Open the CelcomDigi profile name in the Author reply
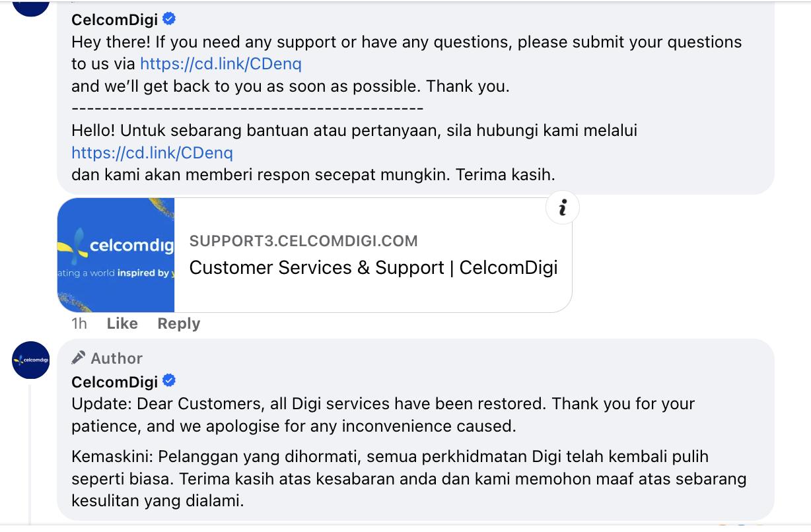Screen dimensions: 811x532 pyautogui.click(x=114, y=382)
